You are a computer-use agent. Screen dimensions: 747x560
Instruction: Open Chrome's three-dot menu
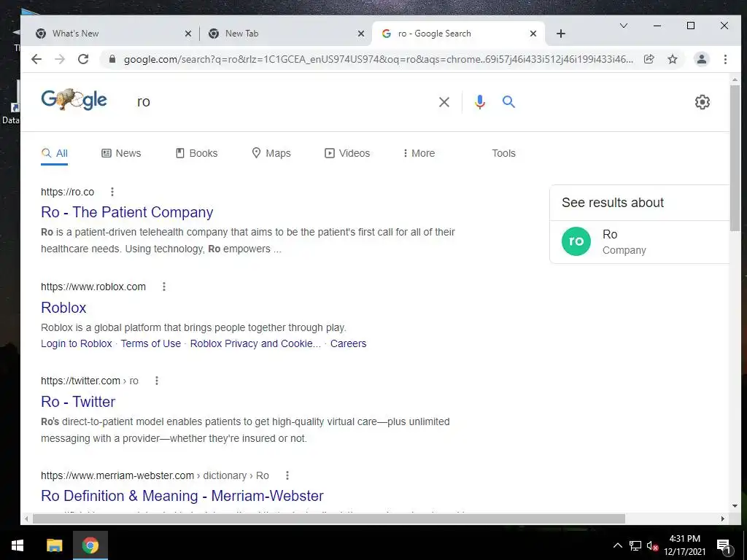[725, 59]
